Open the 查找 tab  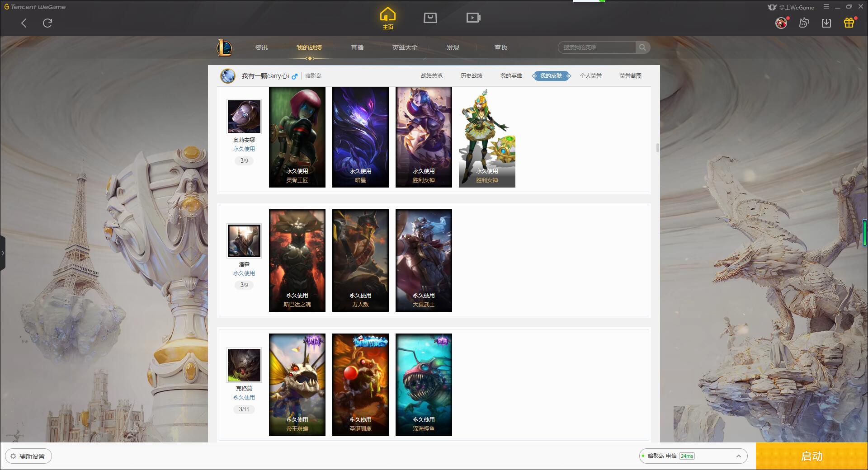tap(501, 47)
